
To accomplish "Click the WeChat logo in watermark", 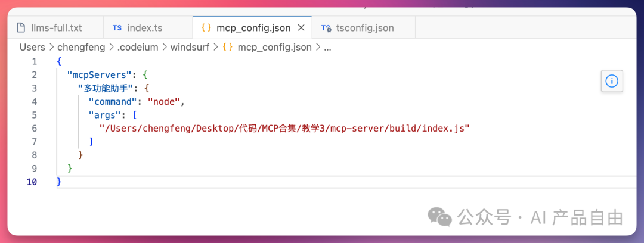I will click(439, 217).
